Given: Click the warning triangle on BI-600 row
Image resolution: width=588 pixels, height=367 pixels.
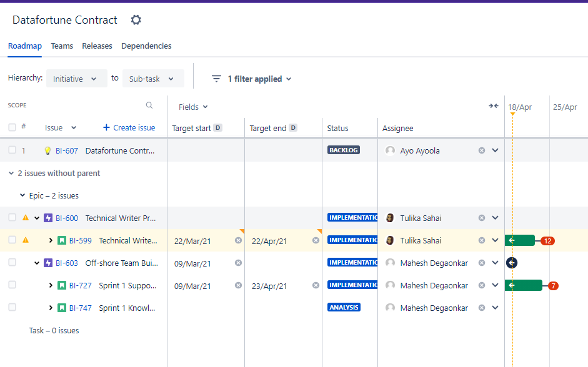Looking at the screenshot, I should point(26,218).
